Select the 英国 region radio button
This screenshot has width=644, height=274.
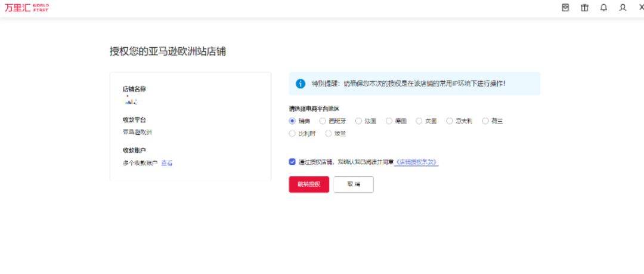[419, 121]
